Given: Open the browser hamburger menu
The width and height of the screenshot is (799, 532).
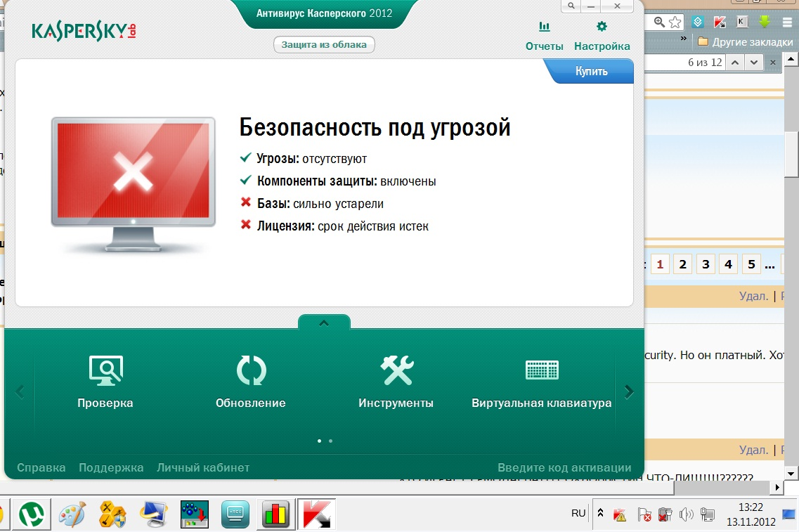Looking at the screenshot, I should pyautogui.click(x=788, y=22).
